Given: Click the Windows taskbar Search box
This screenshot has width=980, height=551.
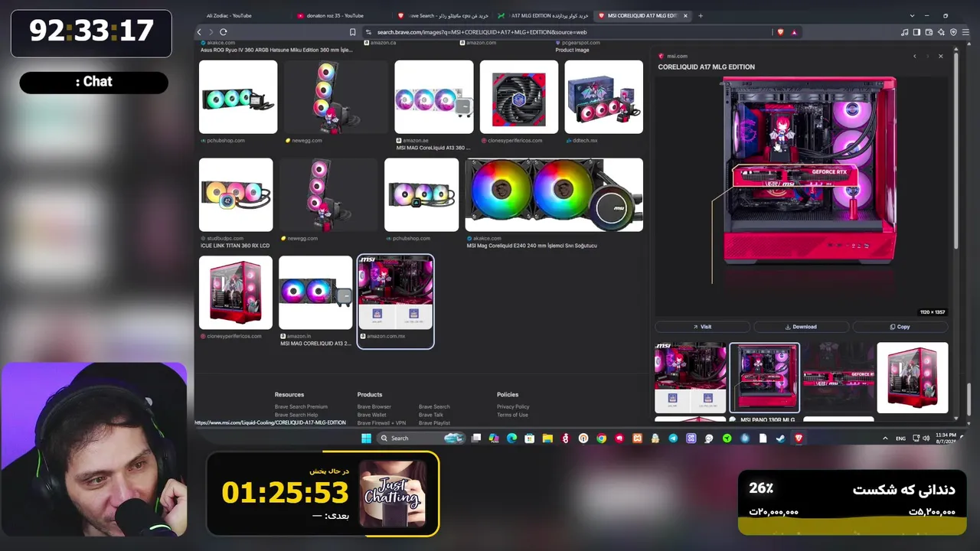Looking at the screenshot, I should 421,439.
